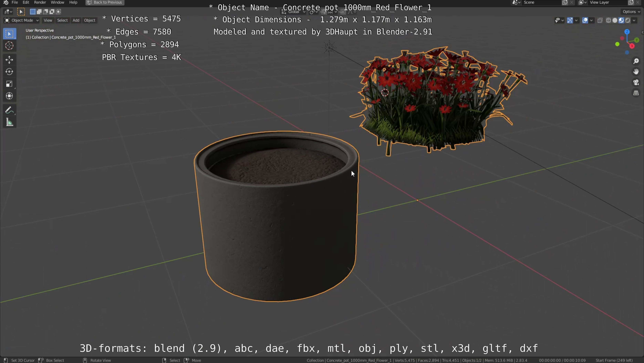Select the Annotate pencil tool
Screen dimensions: 644x363
tap(9, 110)
